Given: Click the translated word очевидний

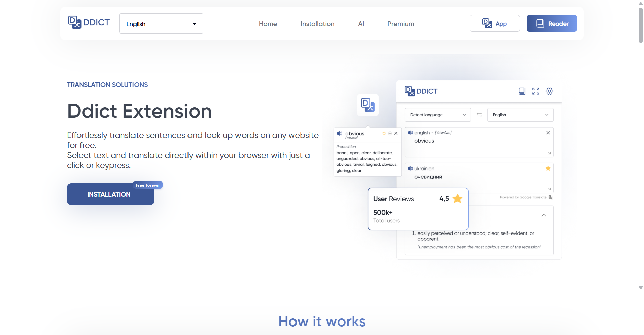Looking at the screenshot, I should [x=428, y=177].
